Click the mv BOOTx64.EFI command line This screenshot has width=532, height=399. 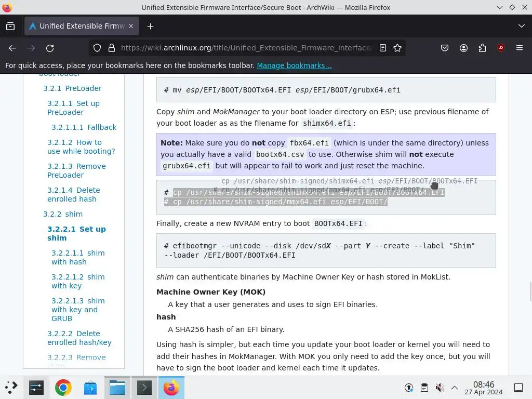click(x=282, y=90)
